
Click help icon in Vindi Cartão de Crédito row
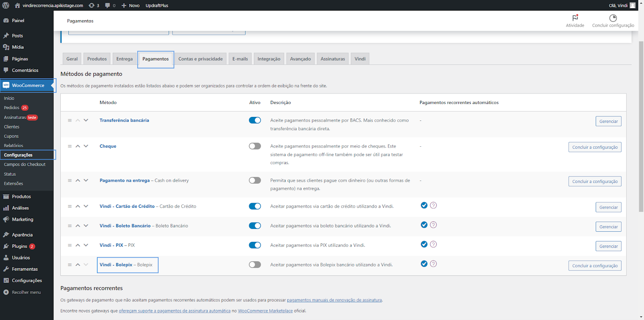coord(433,206)
